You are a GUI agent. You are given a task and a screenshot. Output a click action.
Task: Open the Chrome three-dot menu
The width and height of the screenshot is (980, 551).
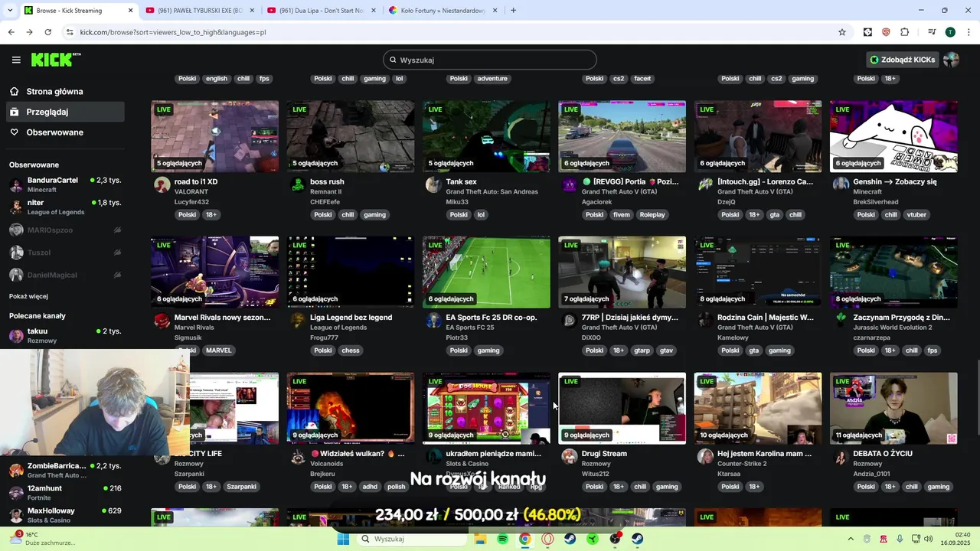point(969,32)
